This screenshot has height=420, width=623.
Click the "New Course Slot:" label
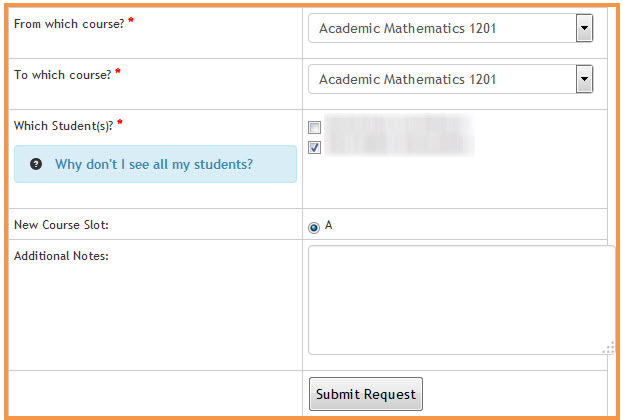[61, 225]
